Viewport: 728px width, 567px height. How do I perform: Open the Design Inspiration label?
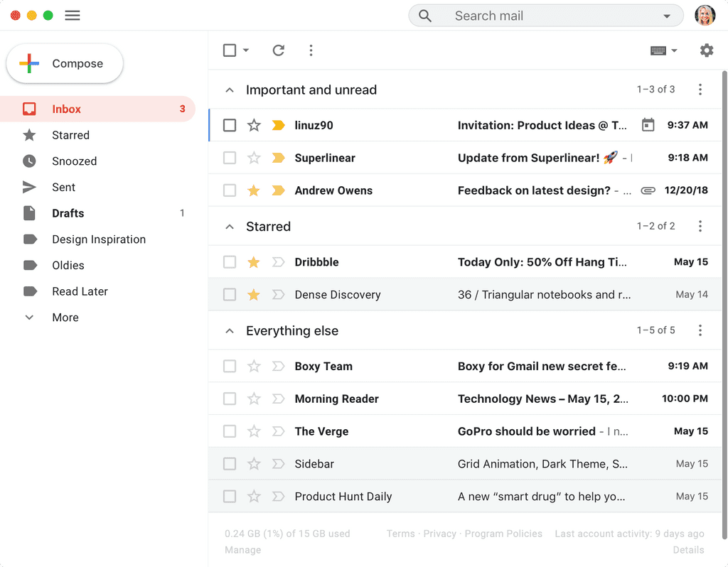[97, 239]
